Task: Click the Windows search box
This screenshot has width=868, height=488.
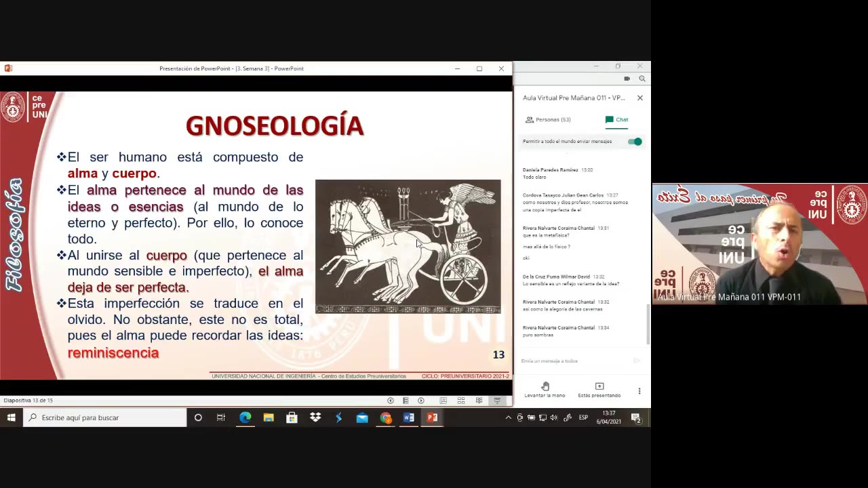Action: pos(105,418)
